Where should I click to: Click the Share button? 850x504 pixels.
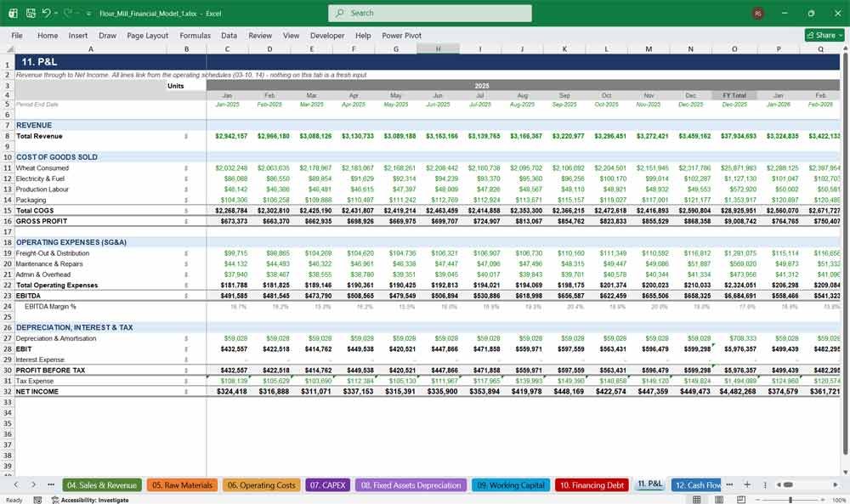click(824, 35)
